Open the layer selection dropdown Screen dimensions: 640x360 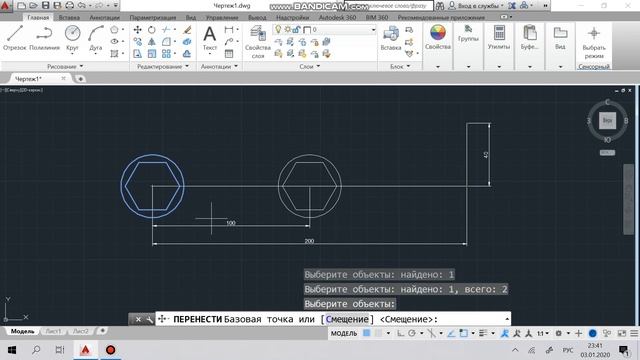coord(373,30)
